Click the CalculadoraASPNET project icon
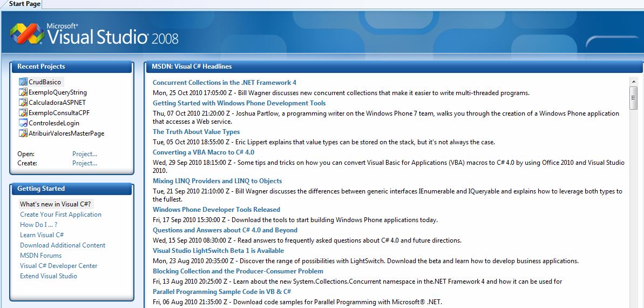This screenshot has height=308, width=644. coord(23,103)
